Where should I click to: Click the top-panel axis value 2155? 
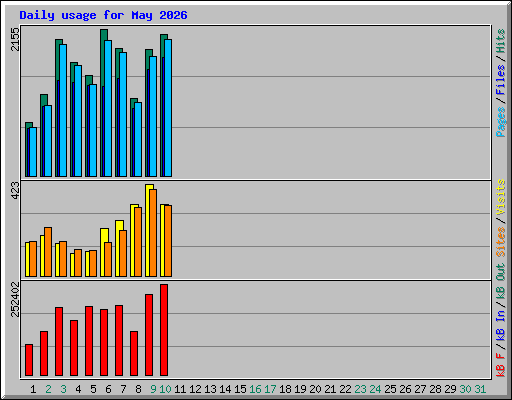[15, 39]
